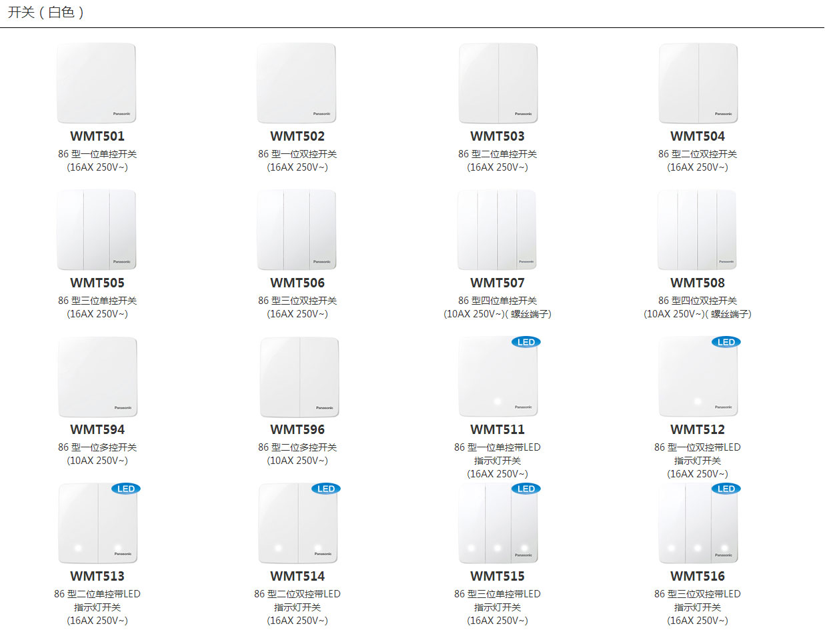This screenshot has width=825, height=644.
Task: Select the LED badge on WMT513
Action: [x=125, y=489]
